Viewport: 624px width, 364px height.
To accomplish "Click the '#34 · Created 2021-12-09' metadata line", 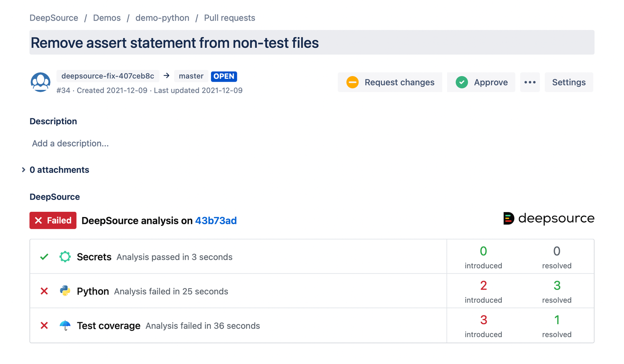I will click(x=149, y=90).
